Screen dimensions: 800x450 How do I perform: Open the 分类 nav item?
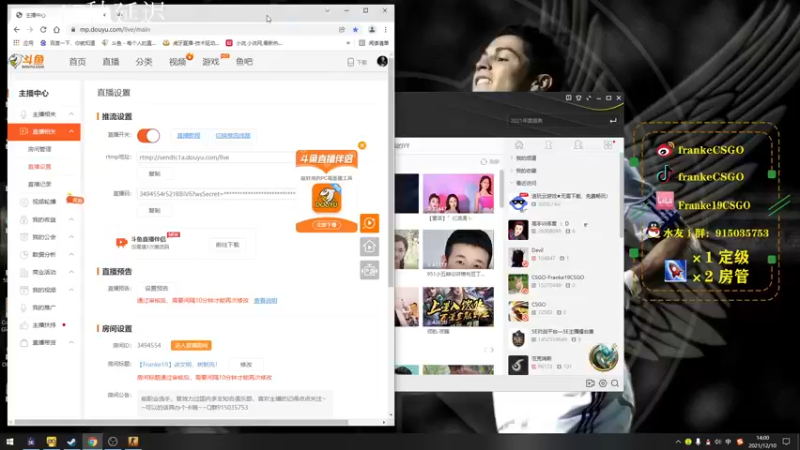click(x=144, y=62)
